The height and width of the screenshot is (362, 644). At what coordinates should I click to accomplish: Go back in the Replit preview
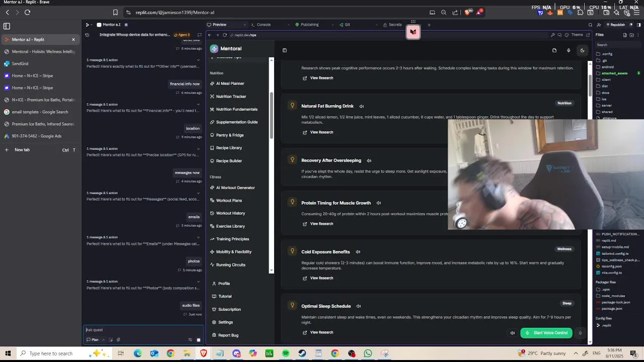pos(210,35)
